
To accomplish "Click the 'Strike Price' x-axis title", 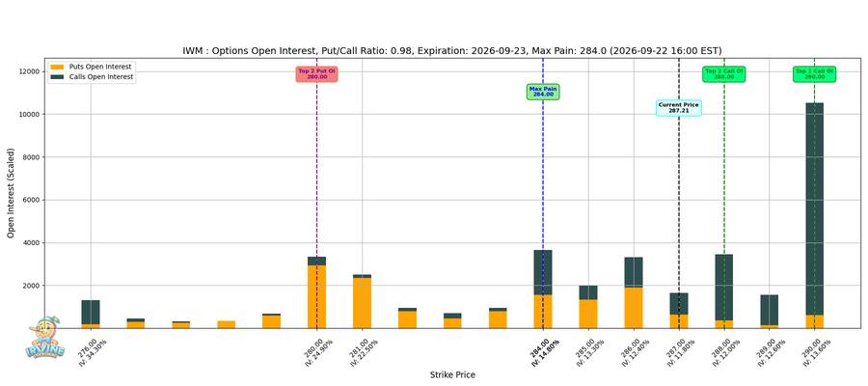I will pyautogui.click(x=452, y=375).
